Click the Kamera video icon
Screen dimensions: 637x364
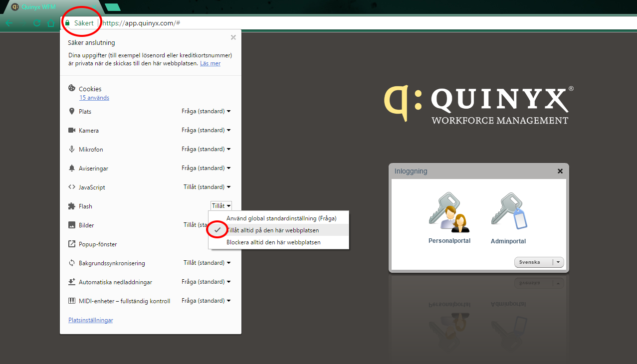pos(72,130)
